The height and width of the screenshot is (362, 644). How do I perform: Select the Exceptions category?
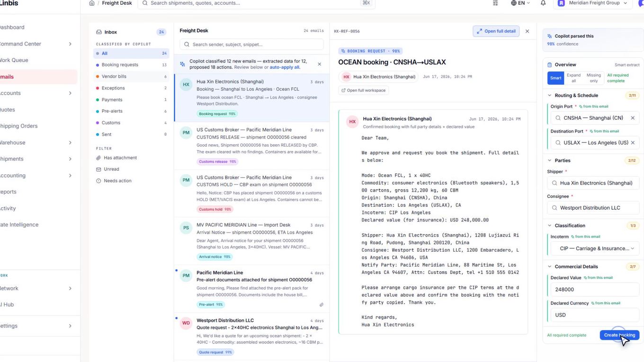pyautogui.click(x=131, y=88)
